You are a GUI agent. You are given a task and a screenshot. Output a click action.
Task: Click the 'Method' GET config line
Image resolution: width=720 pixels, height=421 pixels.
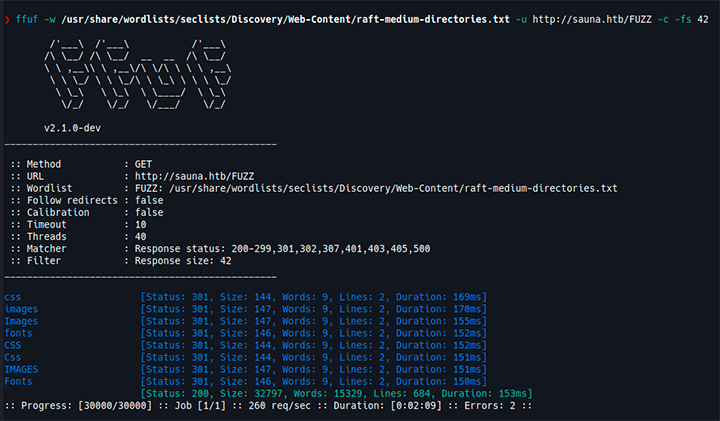click(x=81, y=164)
